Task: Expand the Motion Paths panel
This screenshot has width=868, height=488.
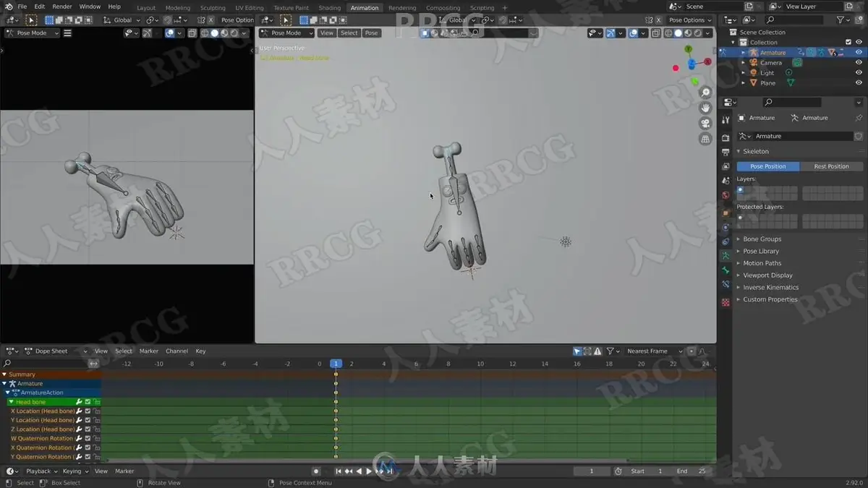Action: point(762,263)
